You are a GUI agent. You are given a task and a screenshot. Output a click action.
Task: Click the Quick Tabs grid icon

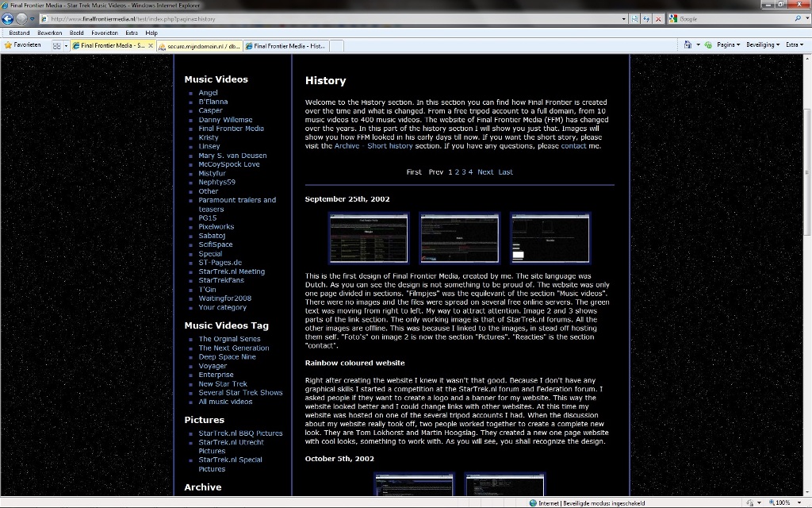[x=56, y=45]
